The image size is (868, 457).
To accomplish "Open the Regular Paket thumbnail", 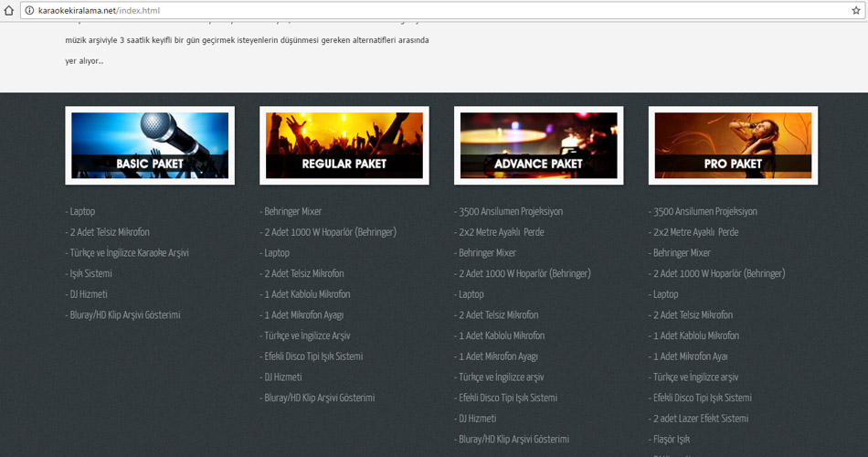I will tap(344, 145).
